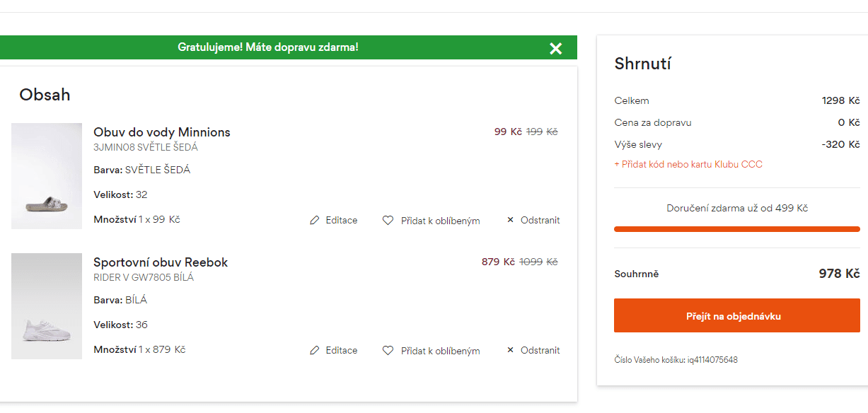This screenshot has width=868, height=413.
Task: Click Přidat k oblíbeným for Minnions item
Action: pyautogui.click(x=441, y=221)
